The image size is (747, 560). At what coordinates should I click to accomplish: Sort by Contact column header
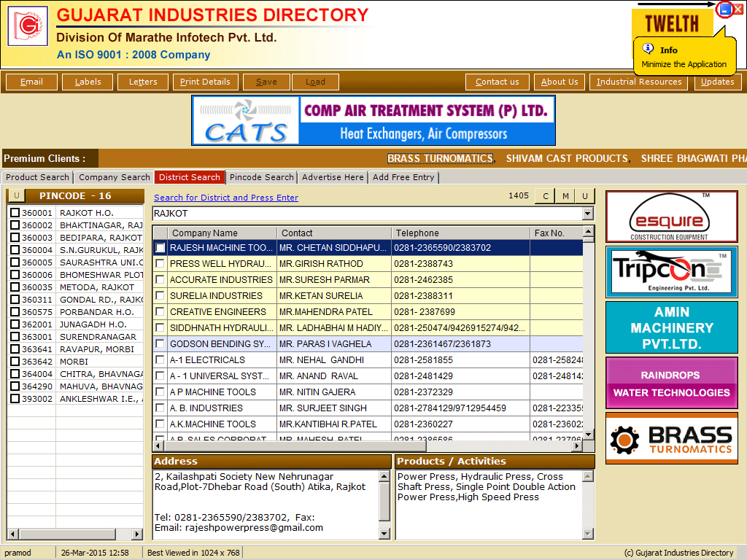tap(334, 233)
